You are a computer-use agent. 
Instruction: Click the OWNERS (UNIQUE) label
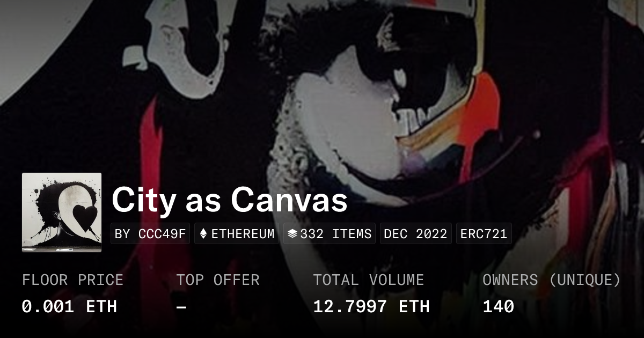pos(552,280)
